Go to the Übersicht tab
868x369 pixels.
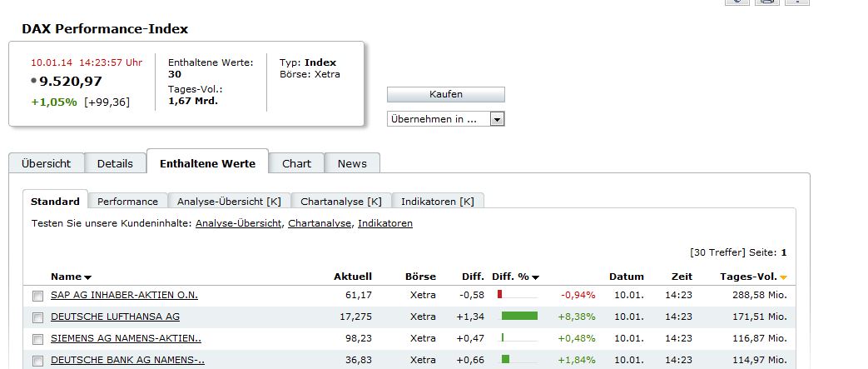pyautogui.click(x=46, y=163)
